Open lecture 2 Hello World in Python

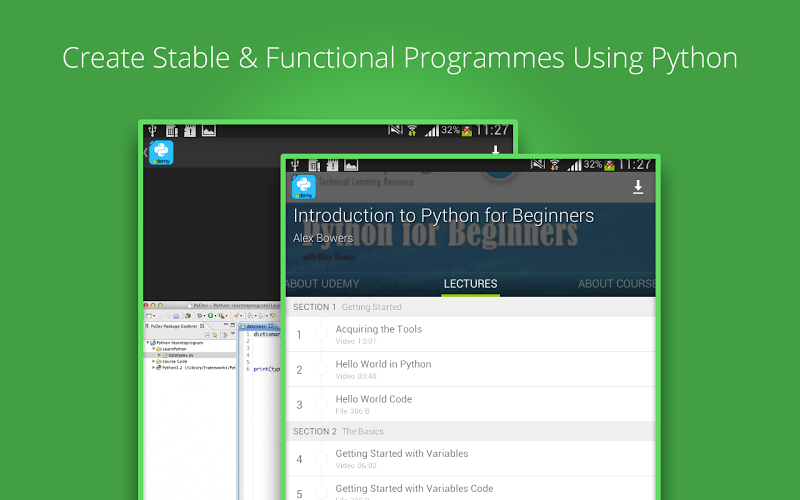470,369
